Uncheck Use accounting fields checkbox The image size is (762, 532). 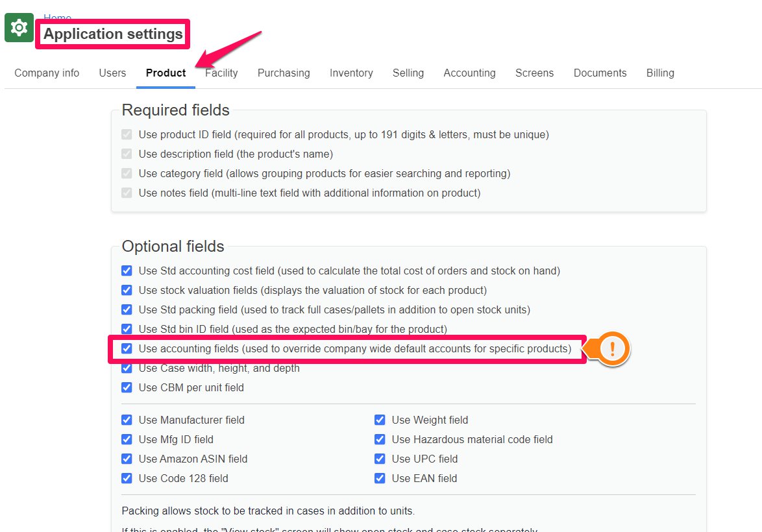tap(127, 348)
